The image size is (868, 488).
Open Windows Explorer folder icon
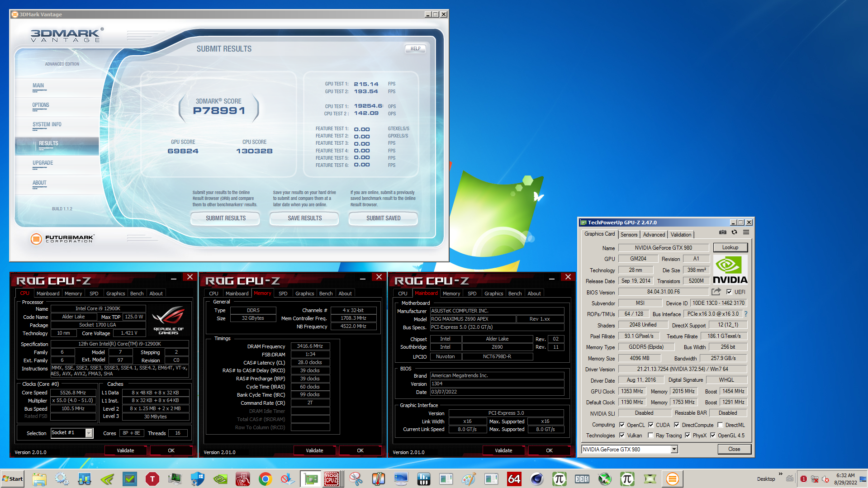click(x=39, y=479)
